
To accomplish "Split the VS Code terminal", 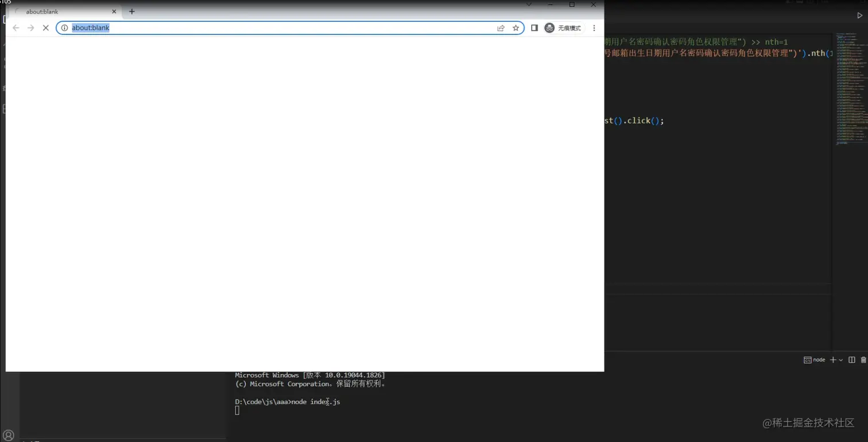I will coord(852,360).
